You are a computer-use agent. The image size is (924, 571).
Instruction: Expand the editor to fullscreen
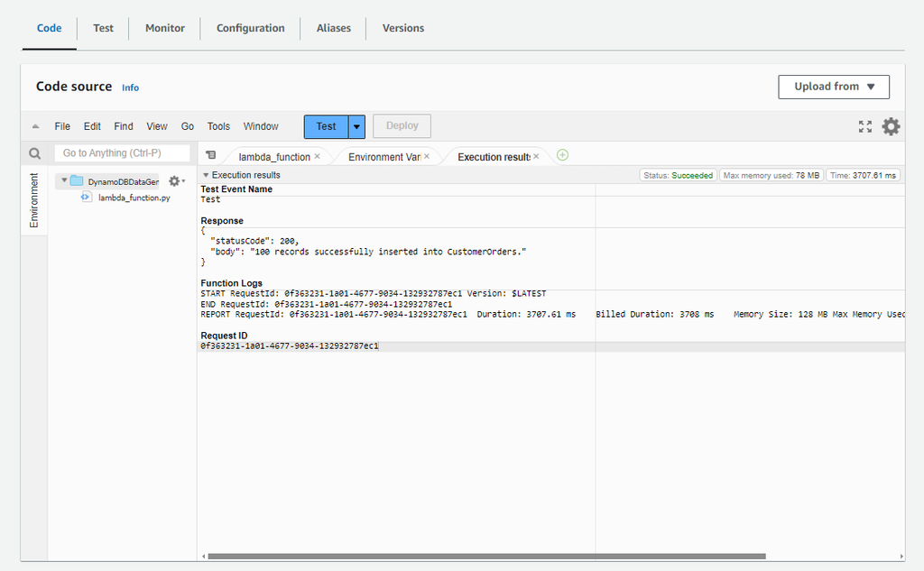pyautogui.click(x=864, y=126)
